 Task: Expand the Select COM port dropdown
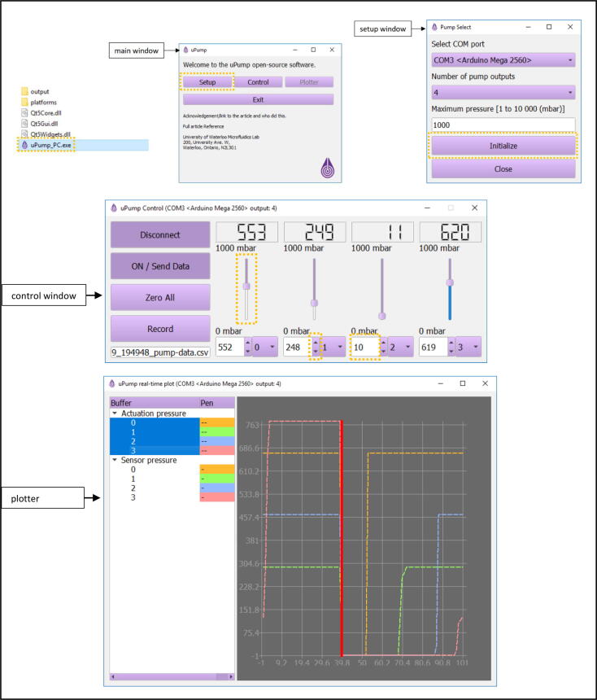tap(503, 60)
